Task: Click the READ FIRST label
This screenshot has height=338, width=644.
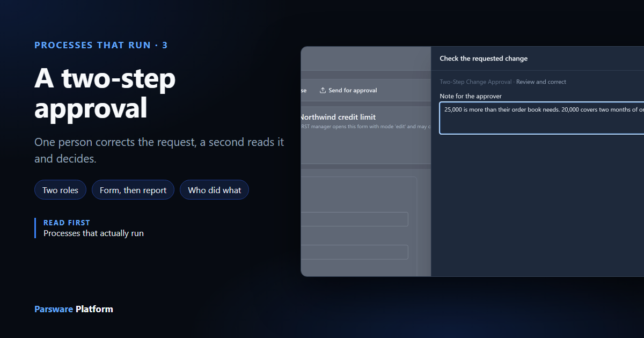Action: (67, 223)
